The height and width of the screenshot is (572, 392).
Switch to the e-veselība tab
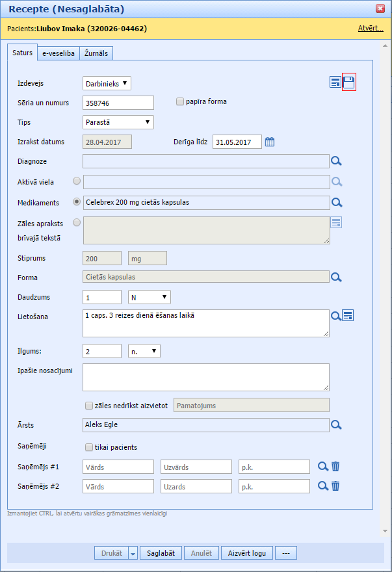(59, 53)
